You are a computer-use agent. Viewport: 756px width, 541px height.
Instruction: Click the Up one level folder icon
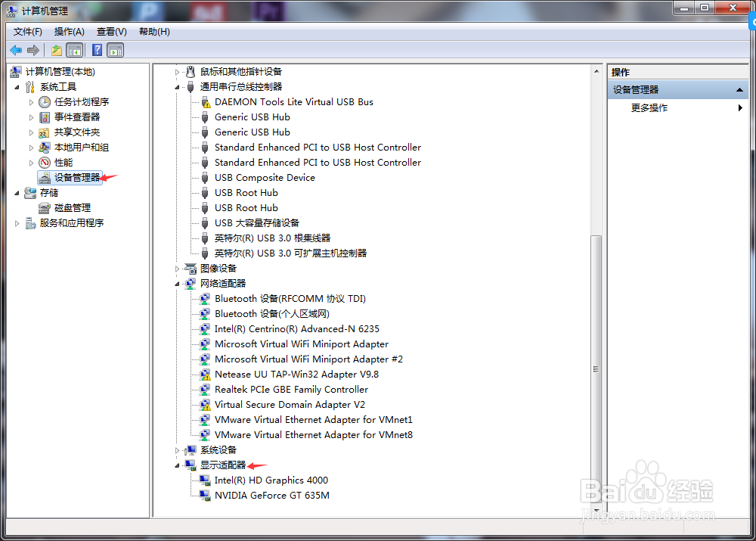pyautogui.click(x=57, y=50)
